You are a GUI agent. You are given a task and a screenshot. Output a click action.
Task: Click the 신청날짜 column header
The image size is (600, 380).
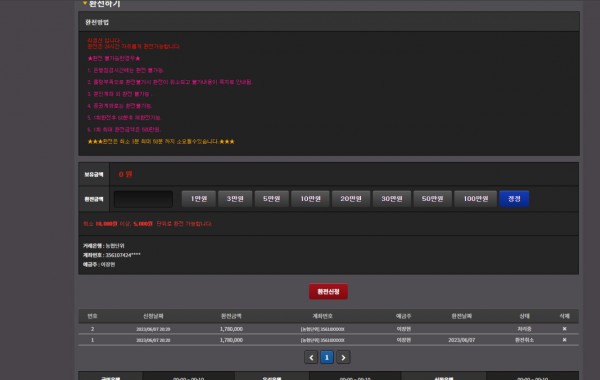click(x=153, y=316)
